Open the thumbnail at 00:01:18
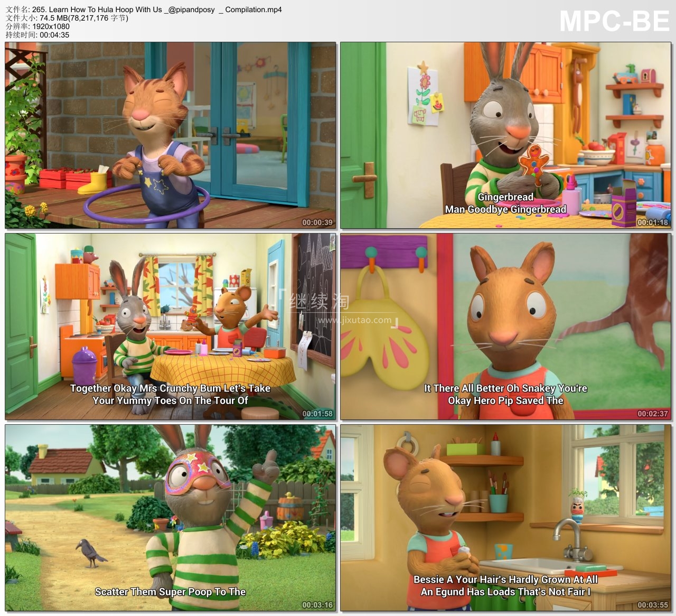676x616 pixels. [506, 135]
